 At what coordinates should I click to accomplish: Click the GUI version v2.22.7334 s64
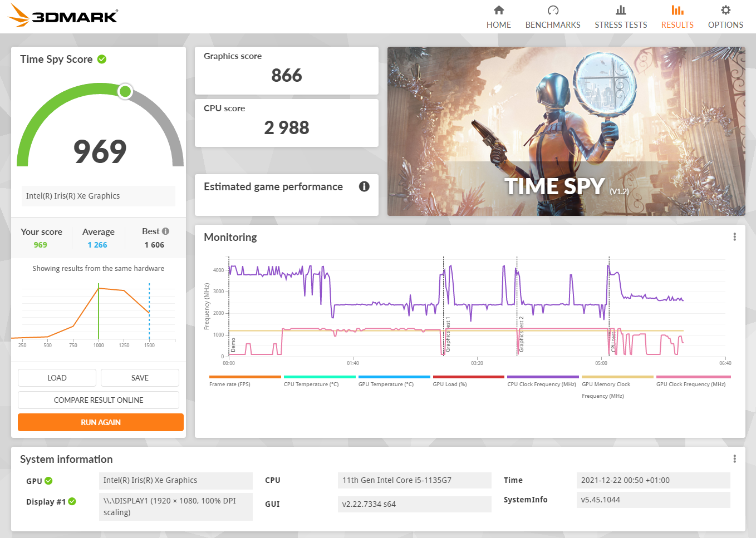tap(415, 504)
